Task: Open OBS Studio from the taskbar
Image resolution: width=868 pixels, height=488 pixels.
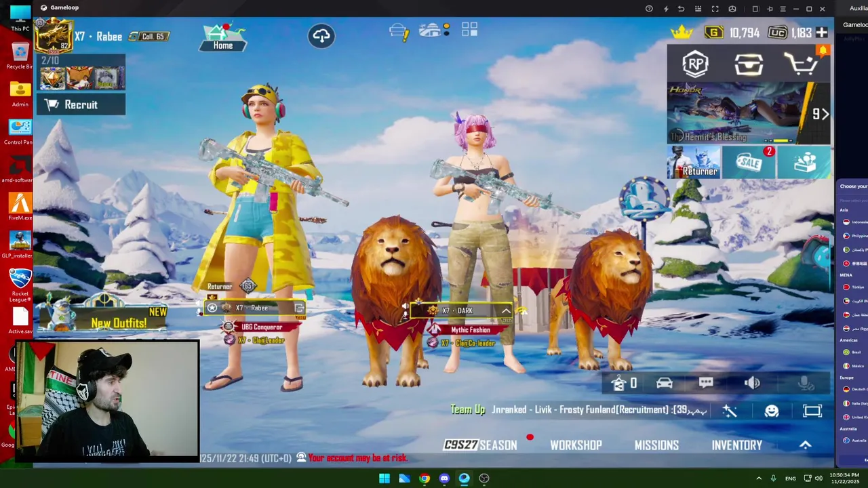Action: click(484, 479)
